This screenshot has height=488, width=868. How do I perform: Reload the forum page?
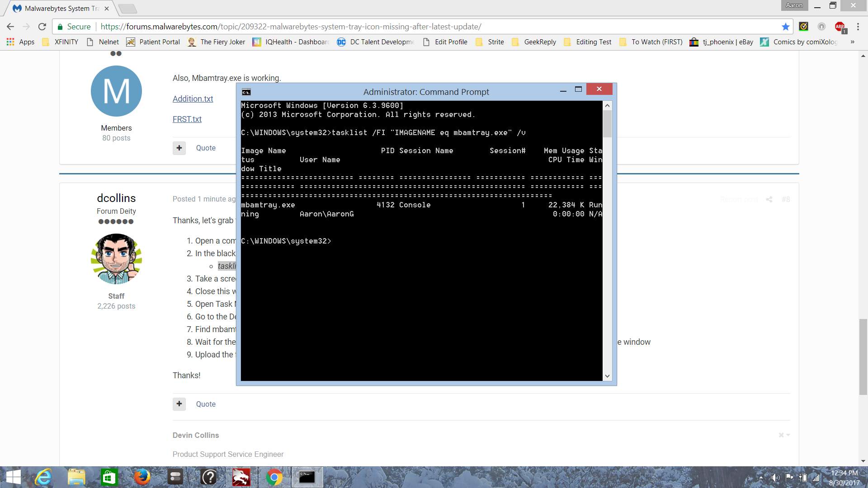click(x=42, y=27)
